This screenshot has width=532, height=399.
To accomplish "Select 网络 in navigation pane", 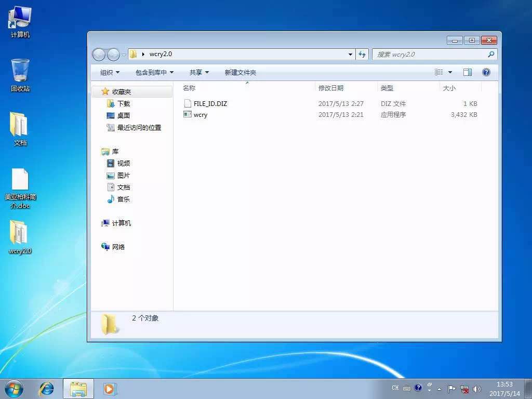I will tap(118, 247).
